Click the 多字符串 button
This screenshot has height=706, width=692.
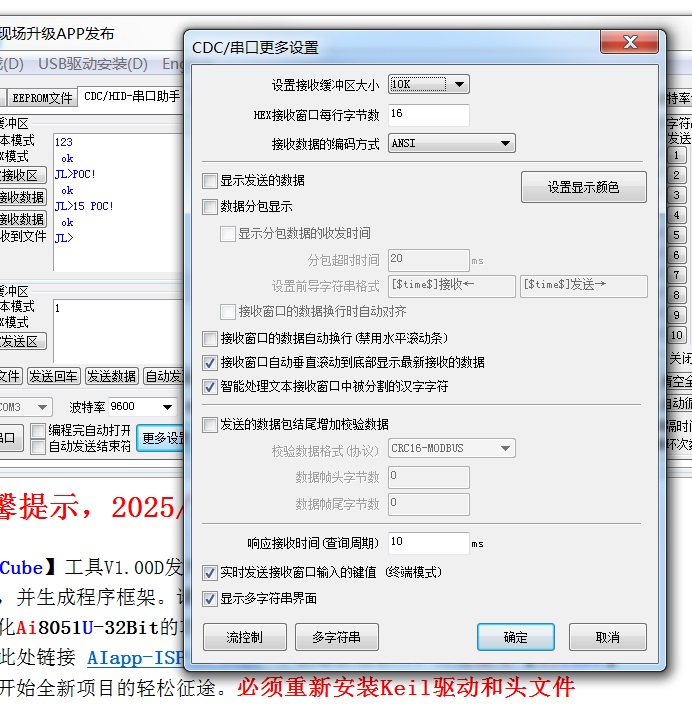click(337, 637)
